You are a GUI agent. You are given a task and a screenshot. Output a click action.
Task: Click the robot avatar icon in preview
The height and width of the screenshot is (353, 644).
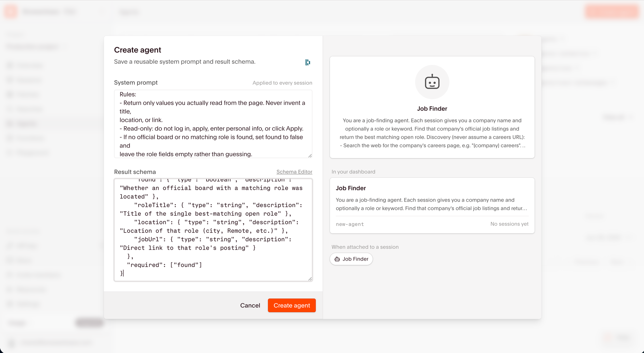[432, 82]
